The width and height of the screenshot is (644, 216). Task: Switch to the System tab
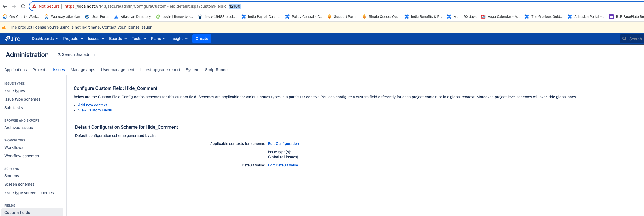tap(193, 70)
